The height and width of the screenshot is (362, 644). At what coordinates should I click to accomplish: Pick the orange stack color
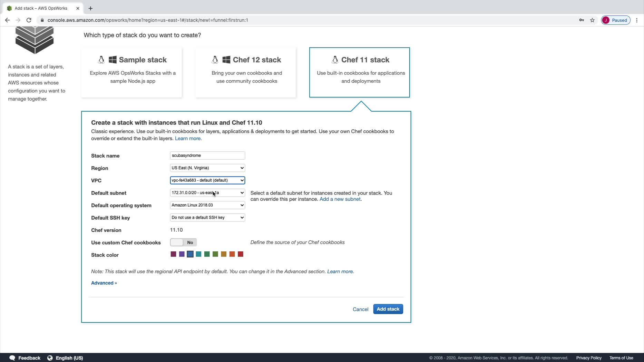click(x=232, y=254)
